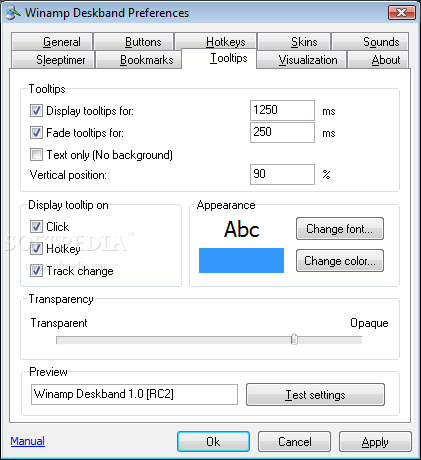Toggle the Hotkey tooltip checkbox

tap(36, 249)
